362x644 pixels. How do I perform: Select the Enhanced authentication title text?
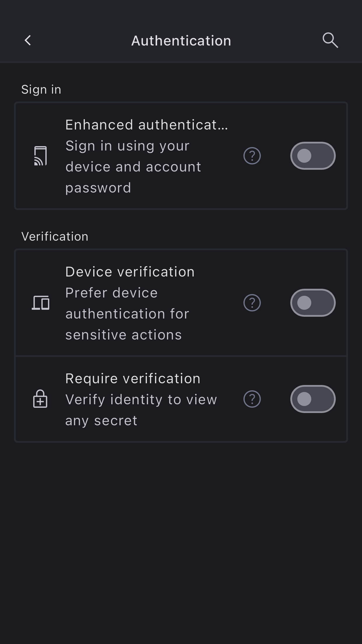click(x=146, y=125)
